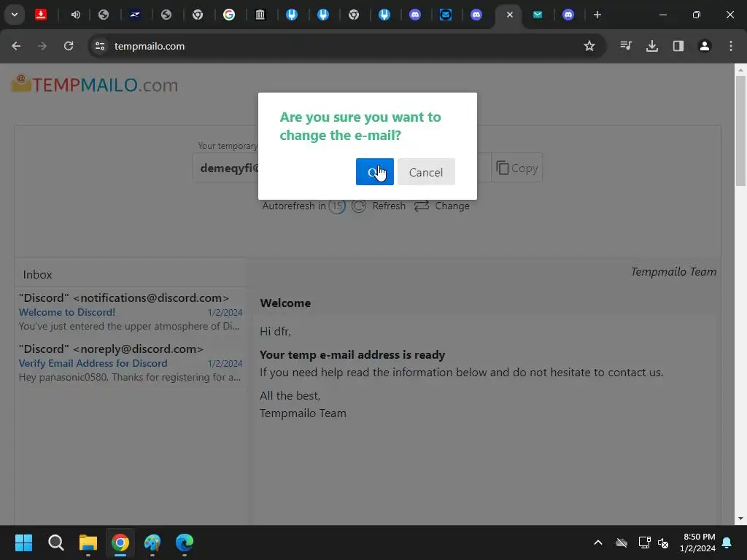Switch to the tab with the teal envelope icon
Image resolution: width=747 pixels, height=560 pixels.
click(x=538, y=15)
